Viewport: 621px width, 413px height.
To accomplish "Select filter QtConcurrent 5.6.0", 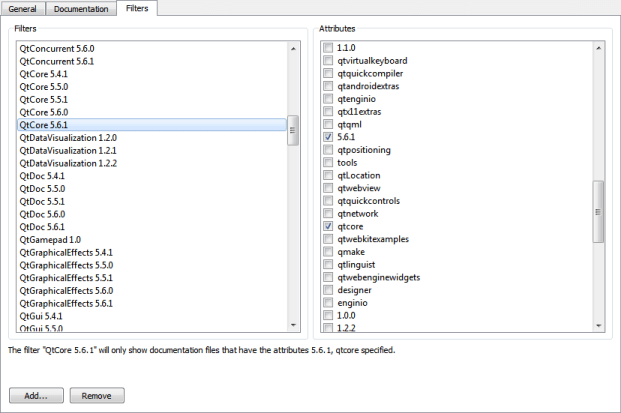I will tap(152, 48).
